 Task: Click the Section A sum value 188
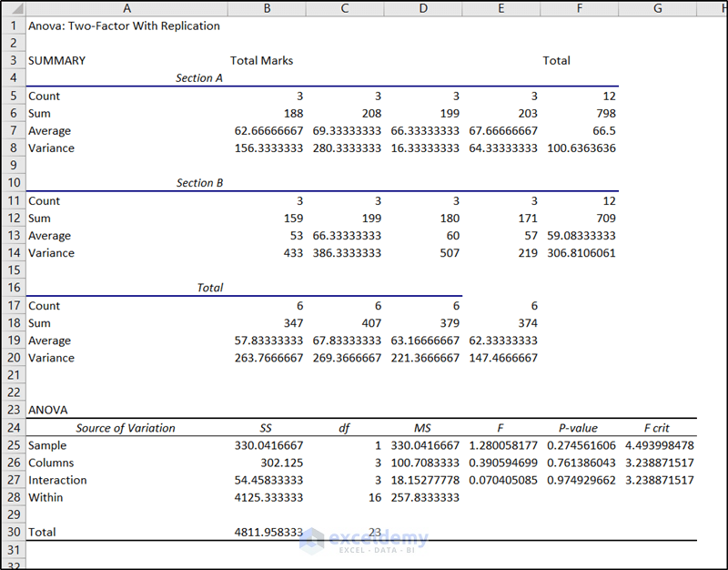pyautogui.click(x=293, y=113)
